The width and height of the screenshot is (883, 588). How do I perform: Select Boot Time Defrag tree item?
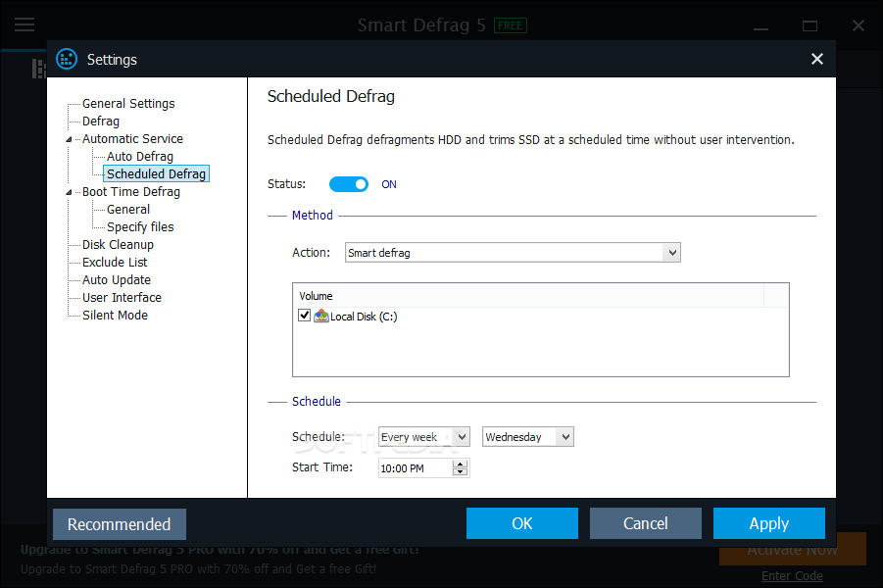coord(131,191)
